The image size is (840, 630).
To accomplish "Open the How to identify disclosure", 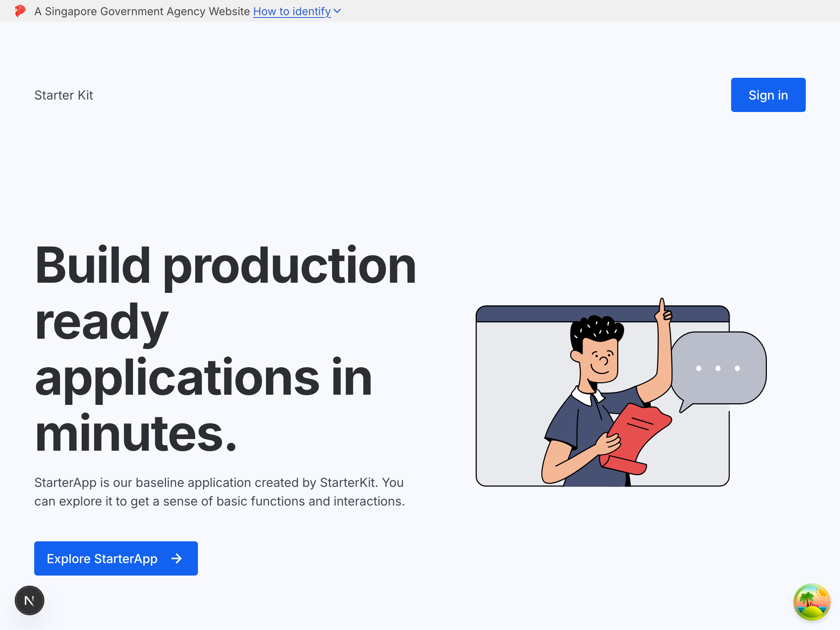I will (x=292, y=11).
